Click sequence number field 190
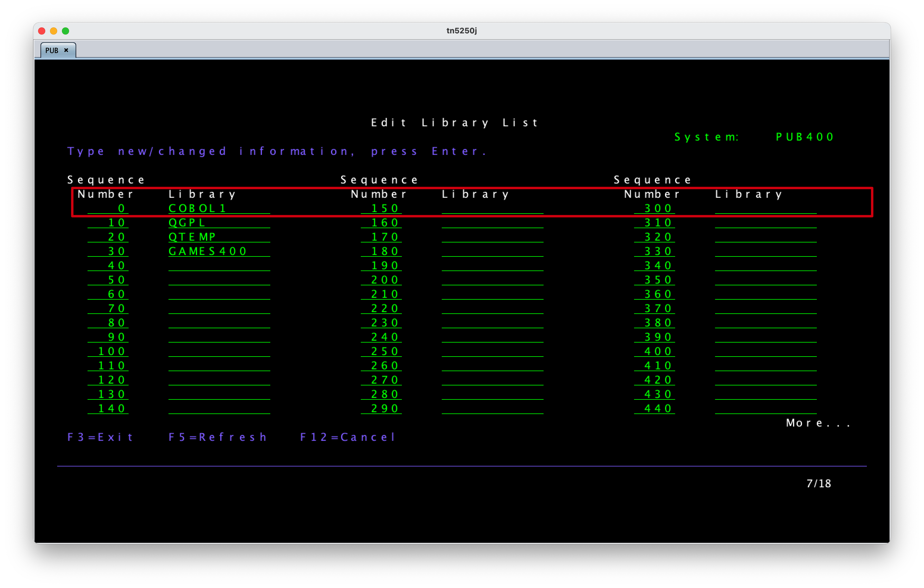This screenshot has width=924, height=588. (x=381, y=266)
